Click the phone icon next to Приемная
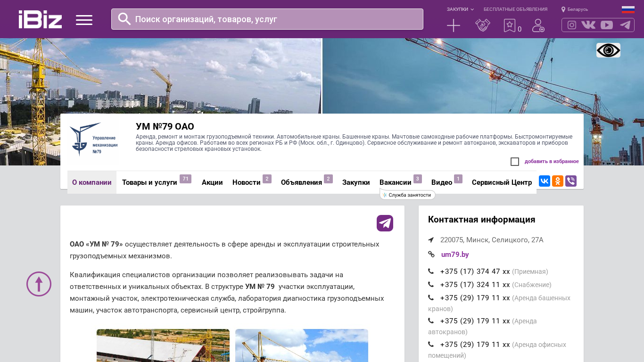Viewport: 644px width, 362px height. 431,271
